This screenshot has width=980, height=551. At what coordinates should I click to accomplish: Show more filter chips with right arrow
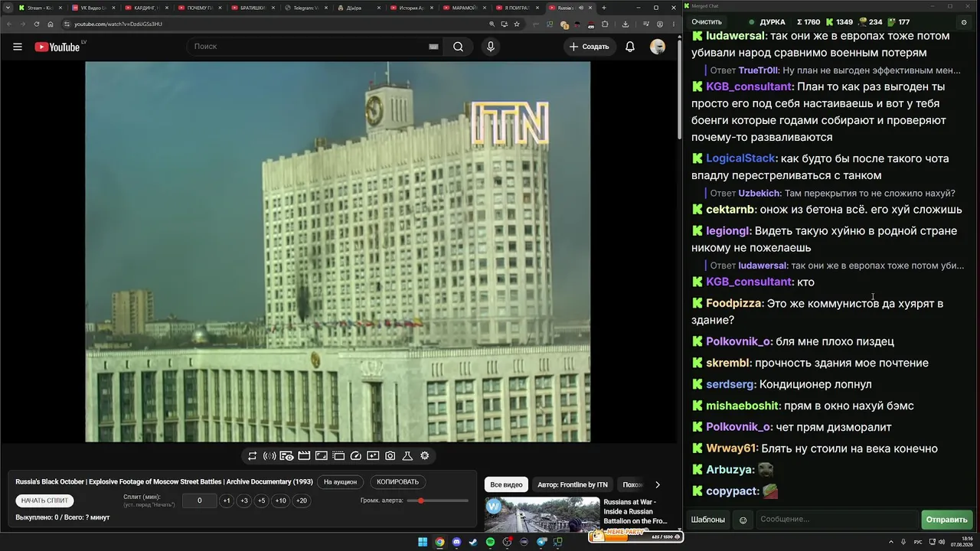pos(657,484)
